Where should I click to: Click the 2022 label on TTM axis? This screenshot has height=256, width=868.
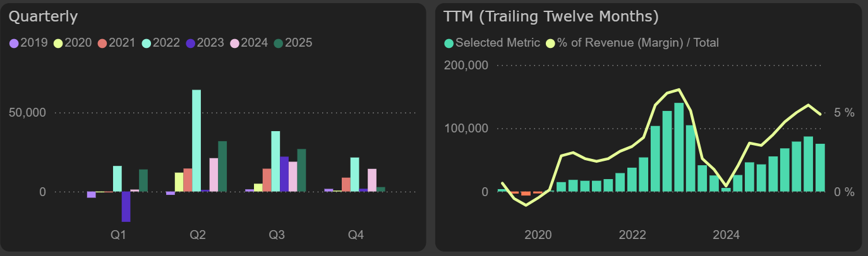[632, 235]
